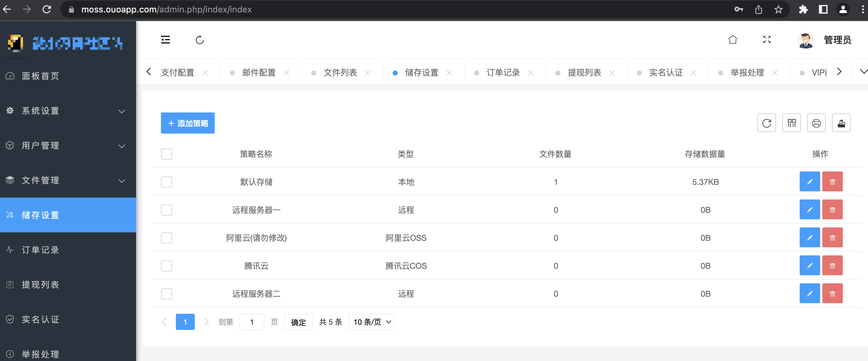This screenshot has width=868, height=361.
Task: Close the 邮件配置 tab
Action: [x=286, y=73]
